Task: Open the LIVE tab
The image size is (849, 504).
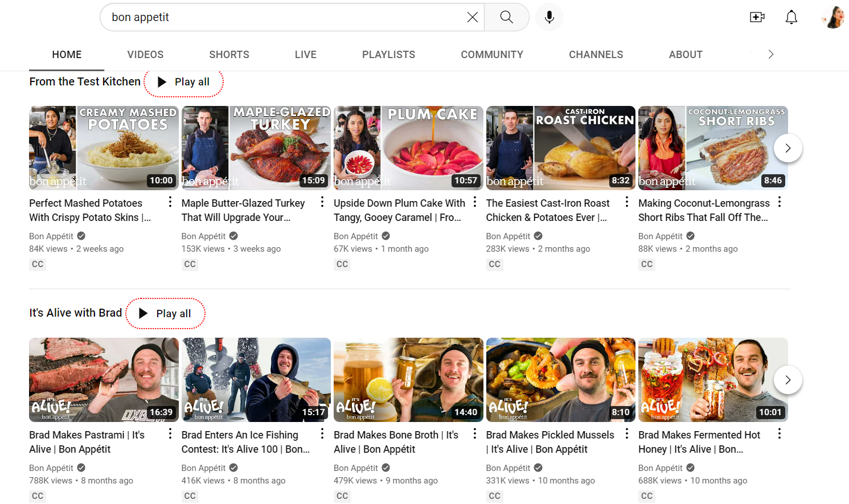Action: tap(306, 55)
